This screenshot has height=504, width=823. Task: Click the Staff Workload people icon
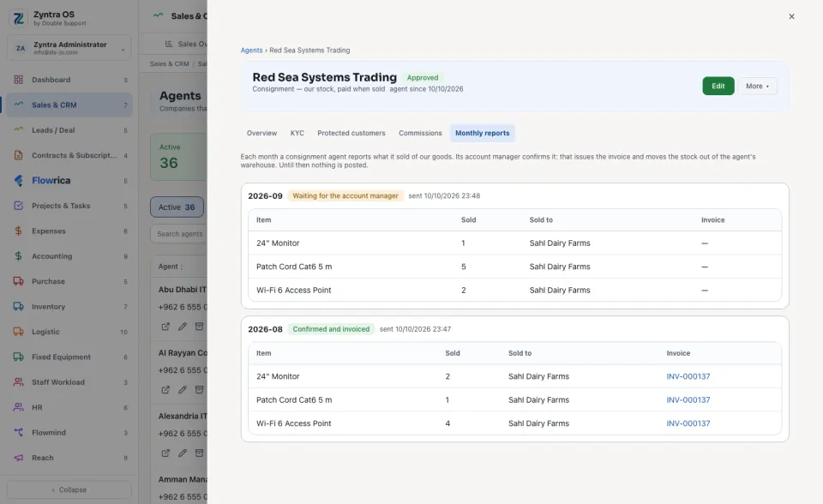(18, 381)
